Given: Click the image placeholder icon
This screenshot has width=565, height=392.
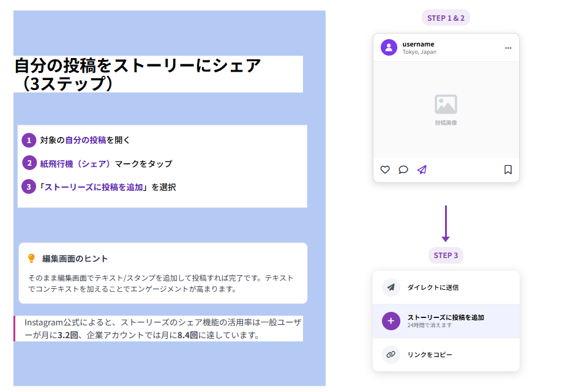Looking at the screenshot, I should 446,105.
